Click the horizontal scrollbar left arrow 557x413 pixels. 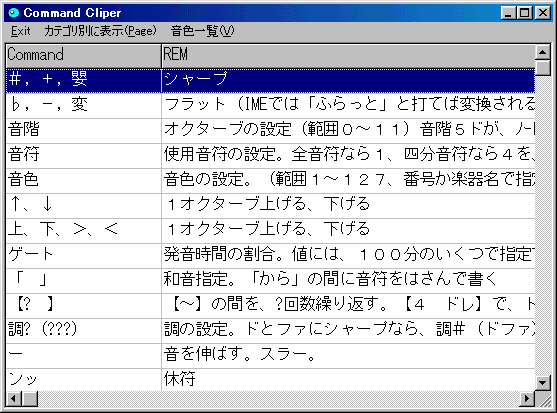point(14,398)
